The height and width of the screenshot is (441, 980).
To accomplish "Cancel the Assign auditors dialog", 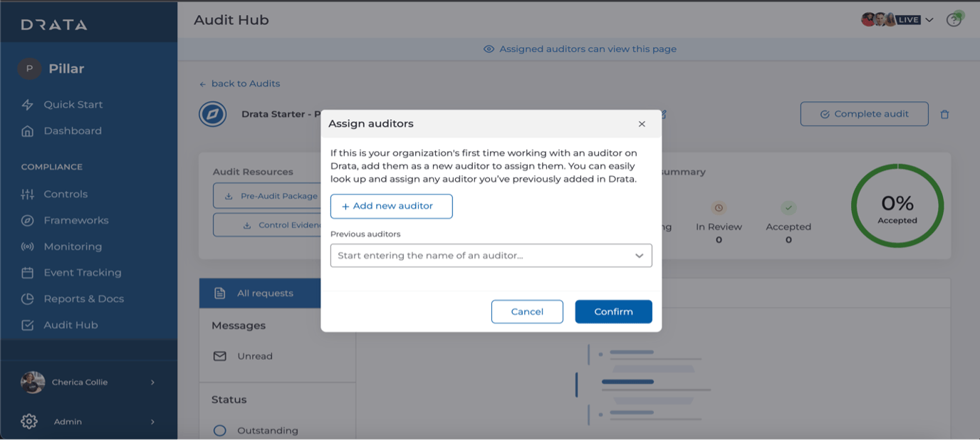I will tap(527, 311).
